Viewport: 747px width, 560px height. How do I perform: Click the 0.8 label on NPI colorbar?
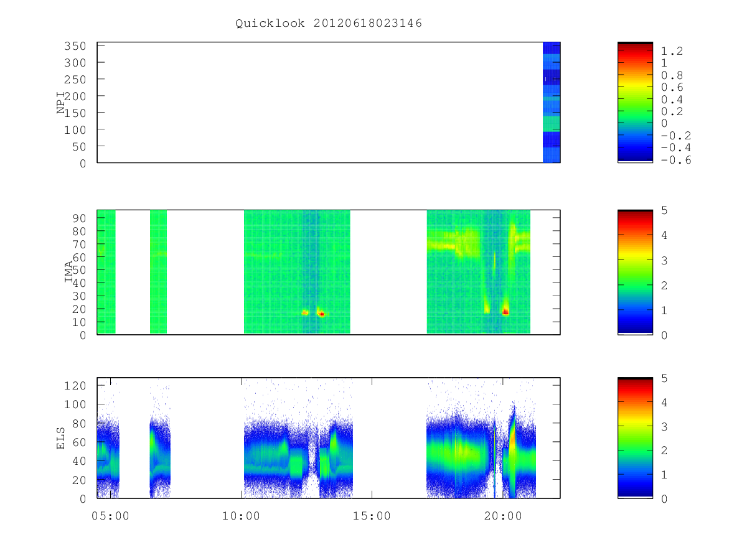click(672, 75)
